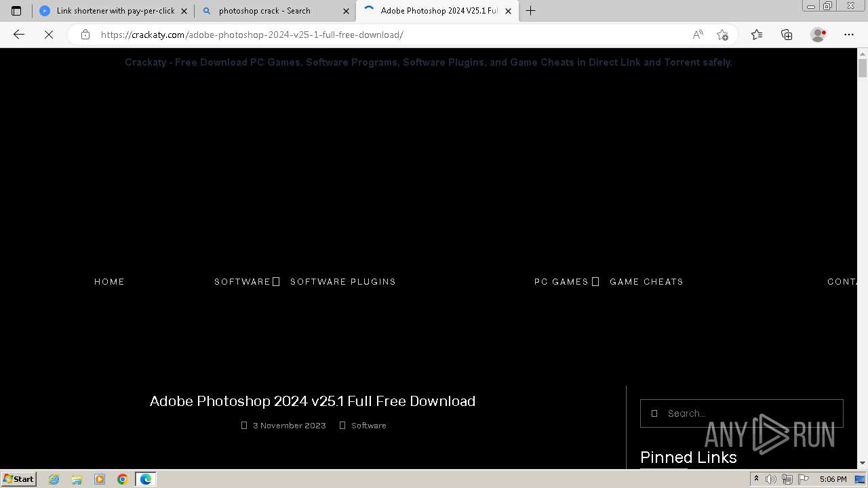Open the Collections icon

point(787,35)
